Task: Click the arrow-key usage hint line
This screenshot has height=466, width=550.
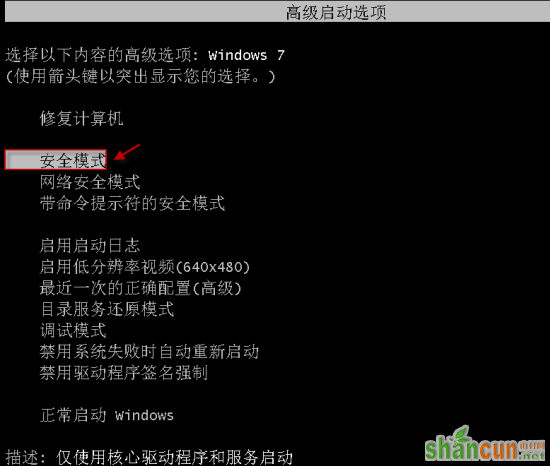Action: (x=141, y=76)
